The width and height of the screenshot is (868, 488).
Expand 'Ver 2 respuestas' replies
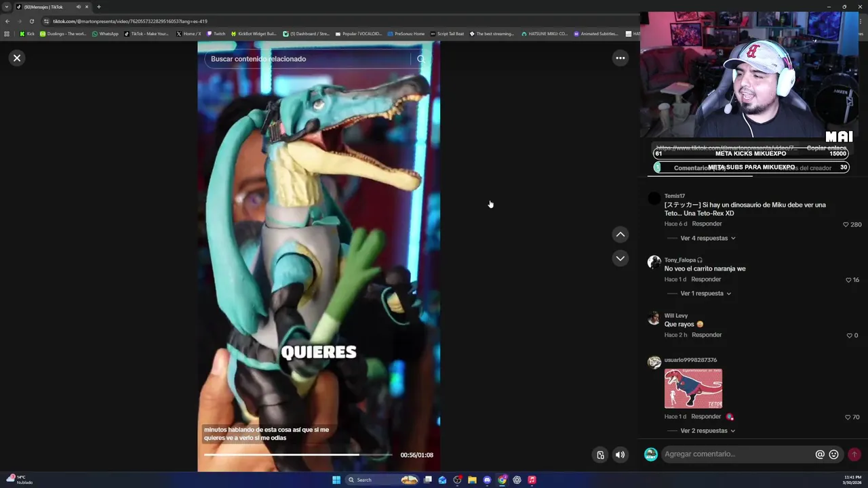click(708, 431)
